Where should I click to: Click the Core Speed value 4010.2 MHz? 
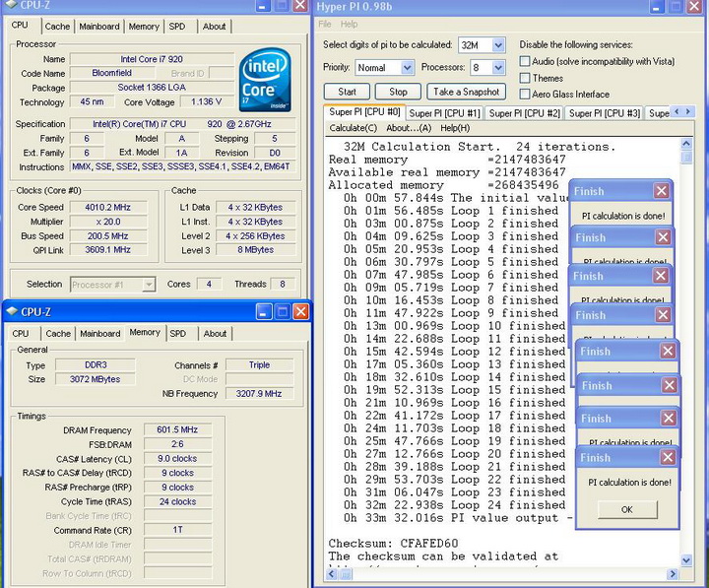click(x=108, y=208)
